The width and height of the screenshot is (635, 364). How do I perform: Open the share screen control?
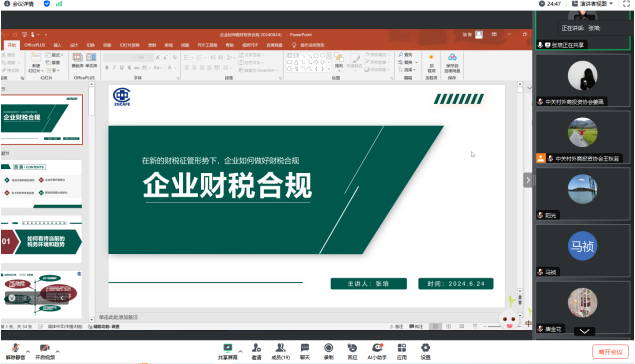click(x=228, y=351)
